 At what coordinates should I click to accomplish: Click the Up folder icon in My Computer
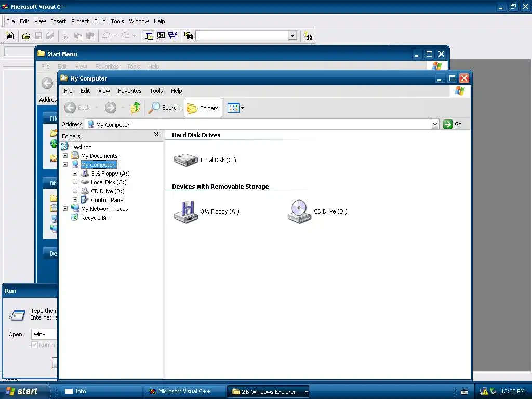[x=136, y=108]
